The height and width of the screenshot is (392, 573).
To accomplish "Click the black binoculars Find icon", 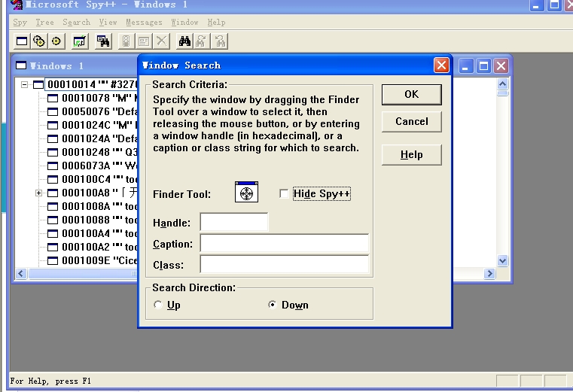I will pos(184,41).
